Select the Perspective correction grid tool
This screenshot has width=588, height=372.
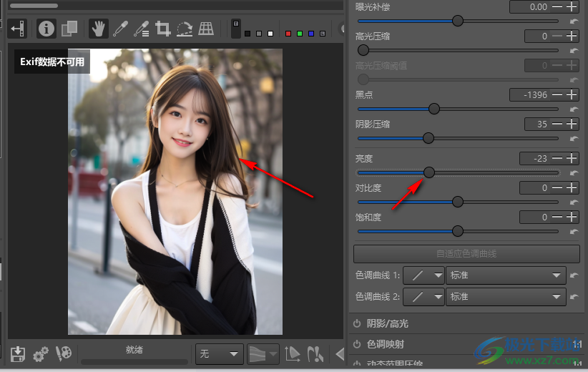(206, 29)
